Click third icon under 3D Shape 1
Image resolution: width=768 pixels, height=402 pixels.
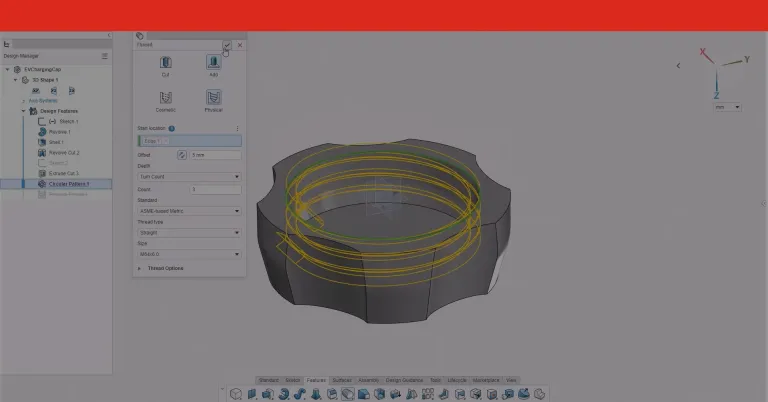72,91
